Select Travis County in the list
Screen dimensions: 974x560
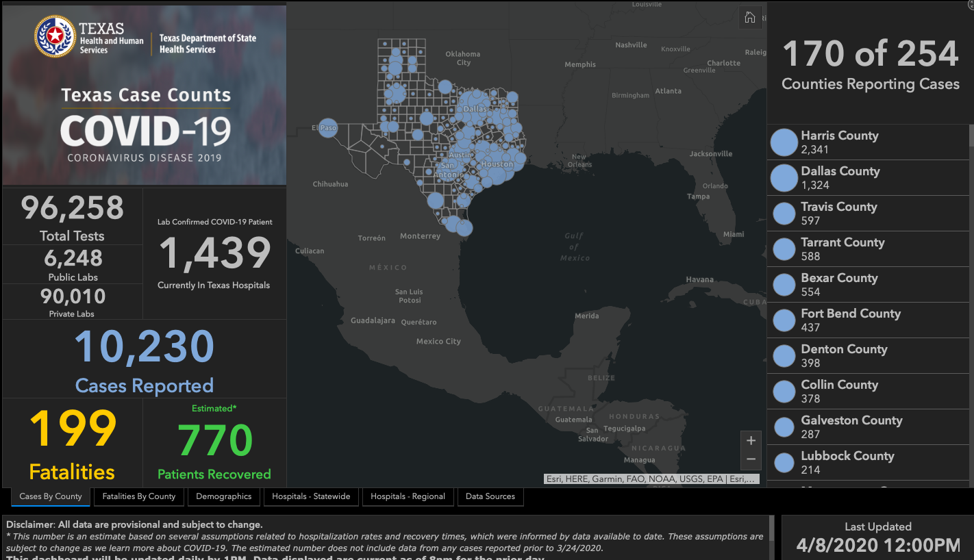pyautogui.click(x=838, y=213)
